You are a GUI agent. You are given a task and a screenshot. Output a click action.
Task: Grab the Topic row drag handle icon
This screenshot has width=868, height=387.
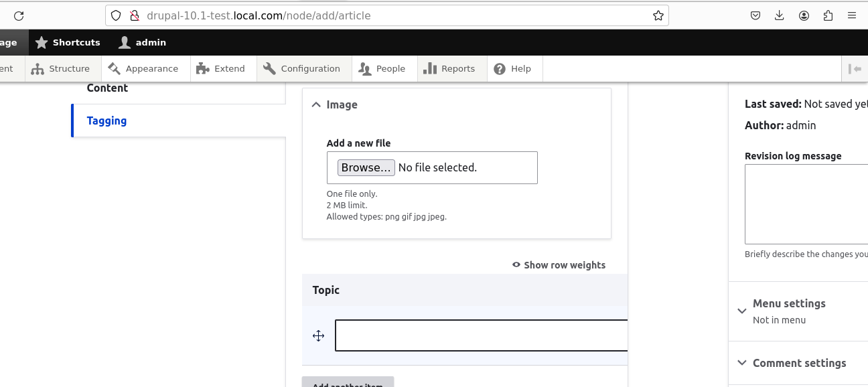[318, 335]
